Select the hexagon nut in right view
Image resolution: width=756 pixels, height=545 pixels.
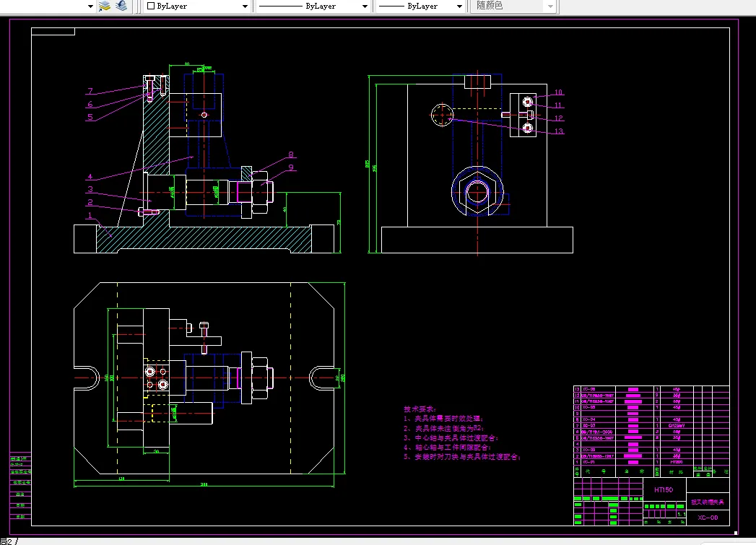477,192
